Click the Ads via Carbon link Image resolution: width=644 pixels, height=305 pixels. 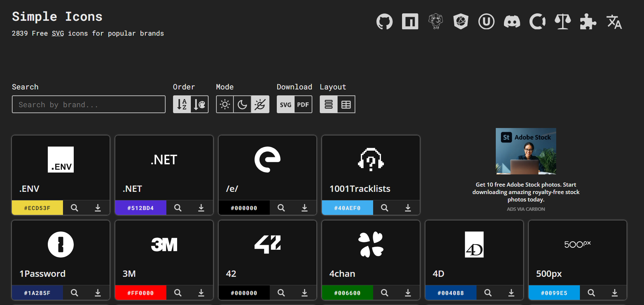(526, 209)
